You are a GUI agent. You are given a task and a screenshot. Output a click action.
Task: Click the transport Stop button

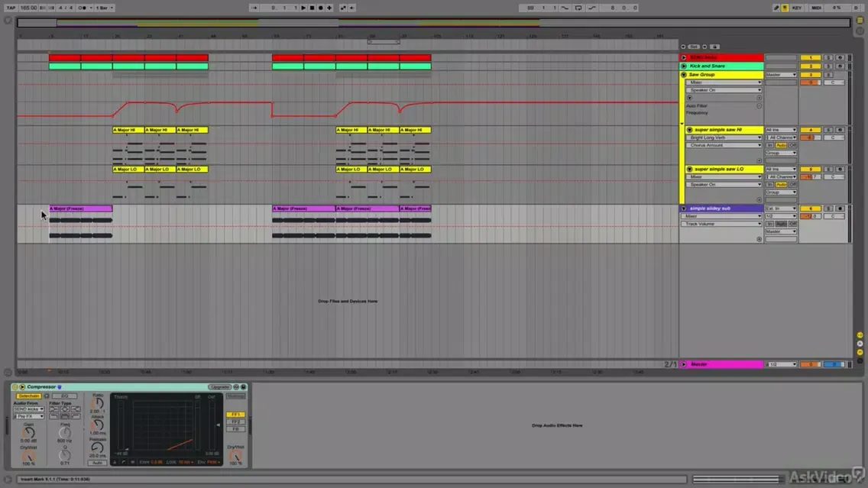coord(312,8)
